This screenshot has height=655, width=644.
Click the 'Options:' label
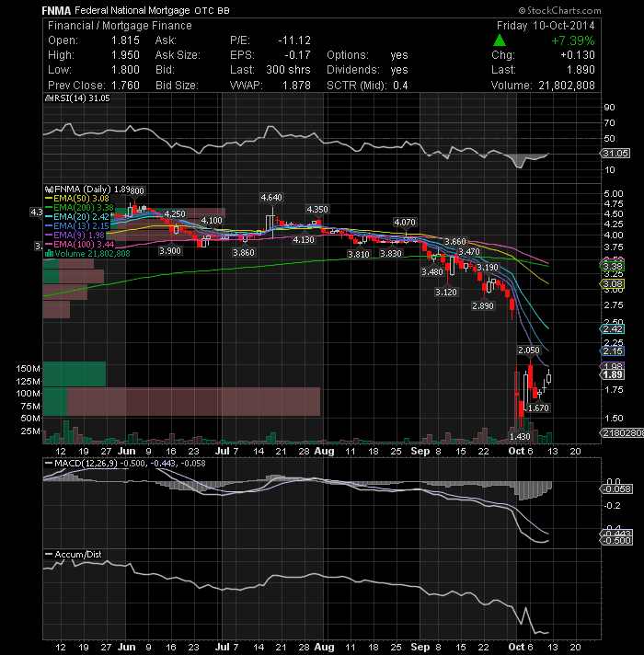tap(348, 55)
